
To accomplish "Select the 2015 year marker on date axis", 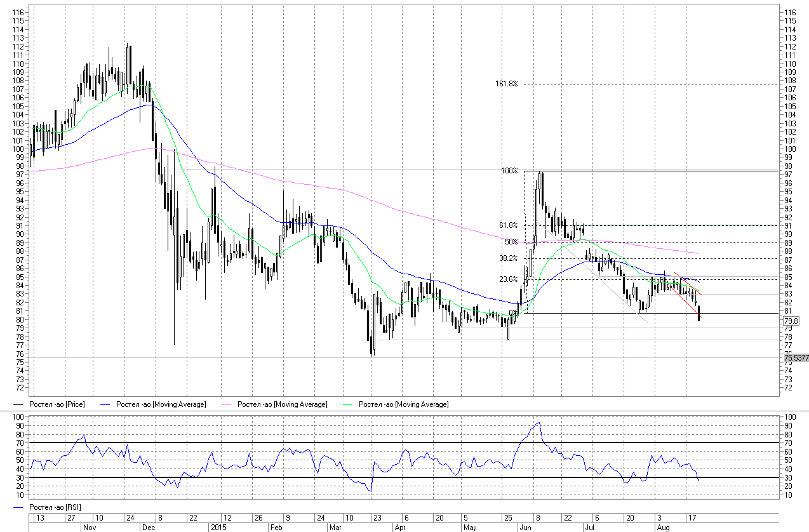I will point(218,527).
